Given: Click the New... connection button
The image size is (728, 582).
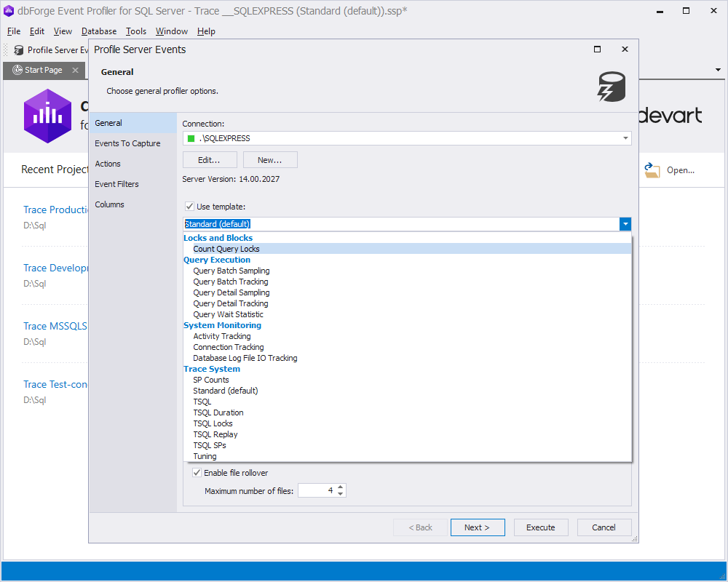Looking at the screenshot, I should [x=270, y=160].
